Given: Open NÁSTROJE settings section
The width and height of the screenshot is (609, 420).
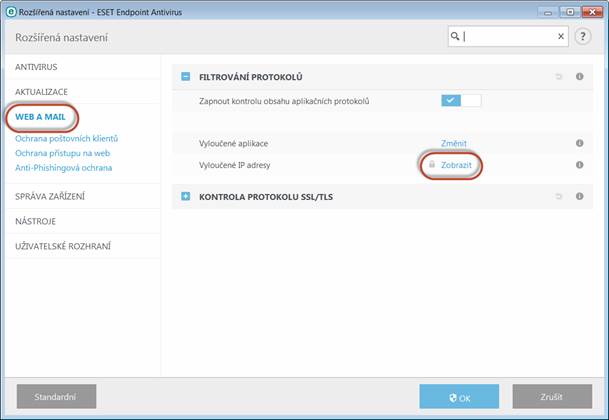Looking at the screenshot, I should pyautogui.click(x=35, y=221).
